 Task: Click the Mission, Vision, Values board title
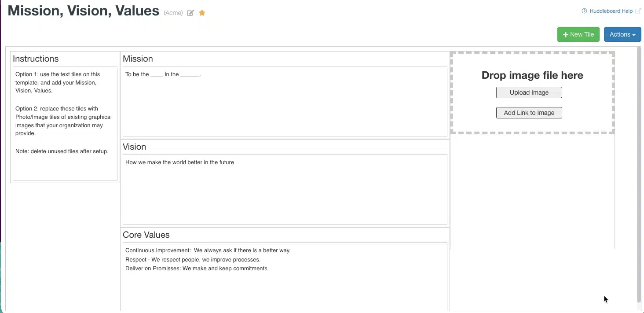click(84, 11)
